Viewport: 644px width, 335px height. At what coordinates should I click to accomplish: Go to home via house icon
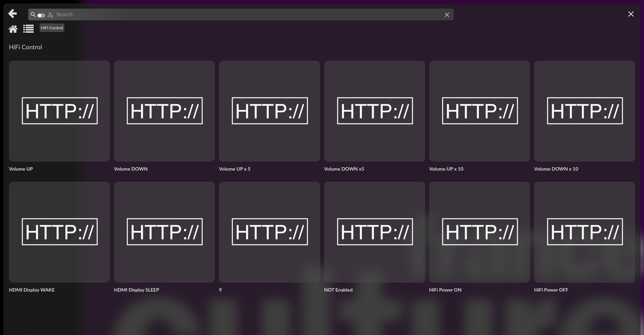(13, 29)
